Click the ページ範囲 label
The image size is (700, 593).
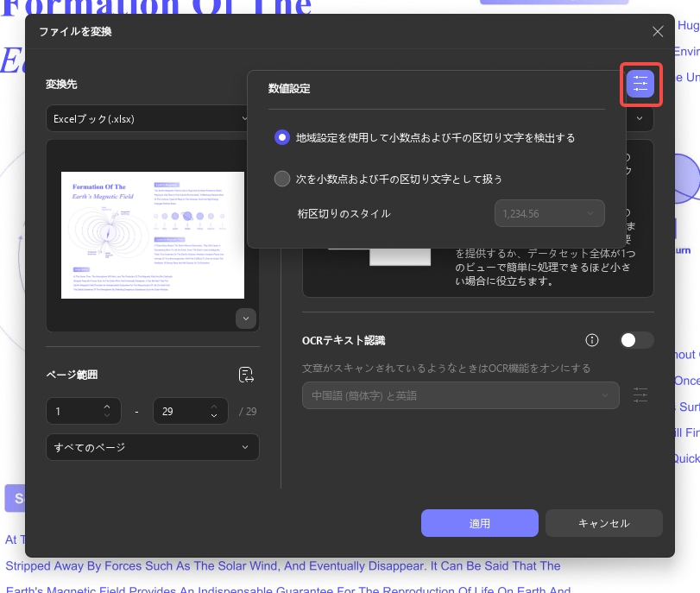72,375
